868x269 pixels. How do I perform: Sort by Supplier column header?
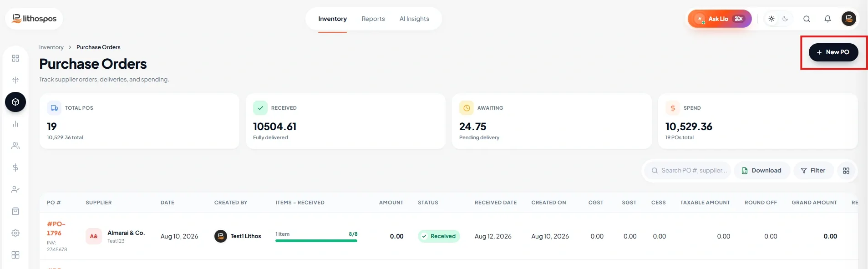[99, 203]
